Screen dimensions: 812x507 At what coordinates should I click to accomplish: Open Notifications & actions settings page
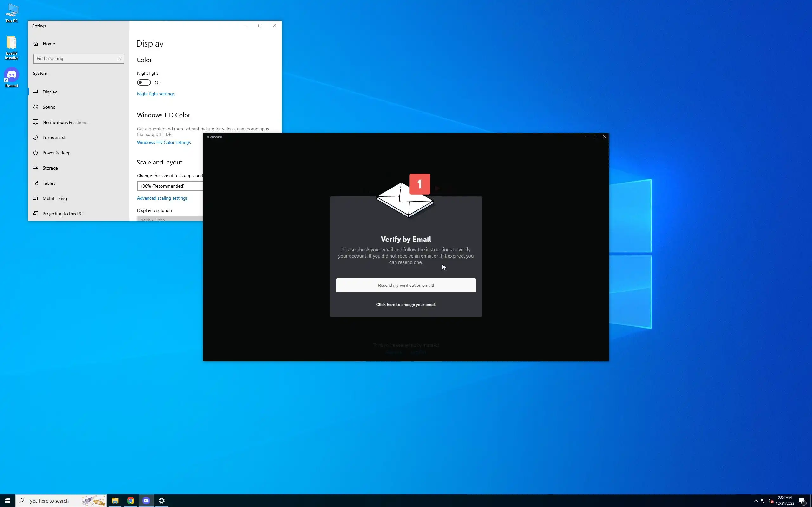[x=65, y=122]
